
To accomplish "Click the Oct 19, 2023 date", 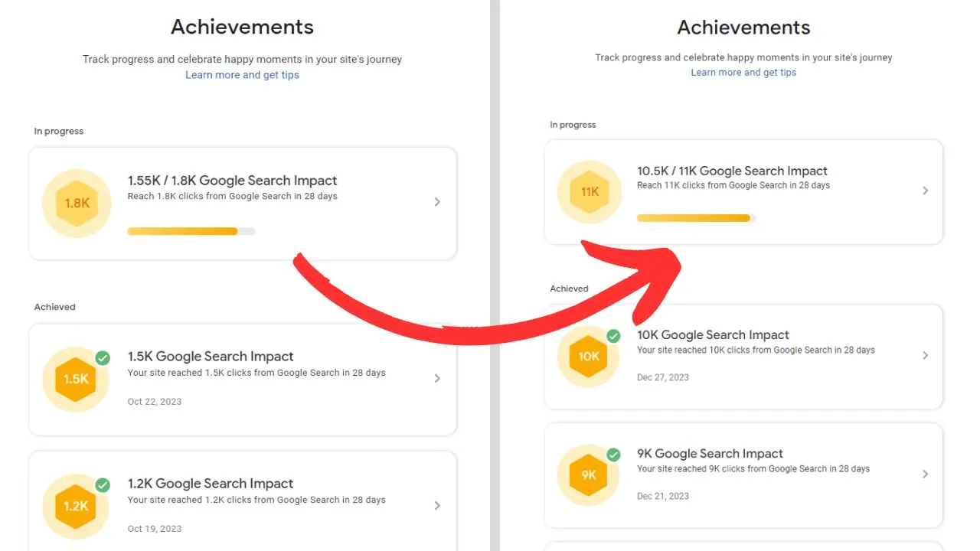I will click(x=155, y=529).
